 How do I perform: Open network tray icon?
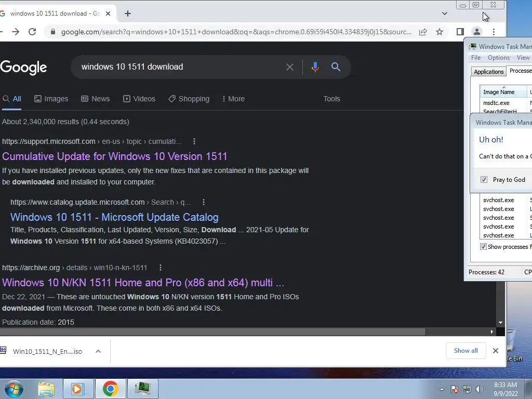tap(467, 389)
